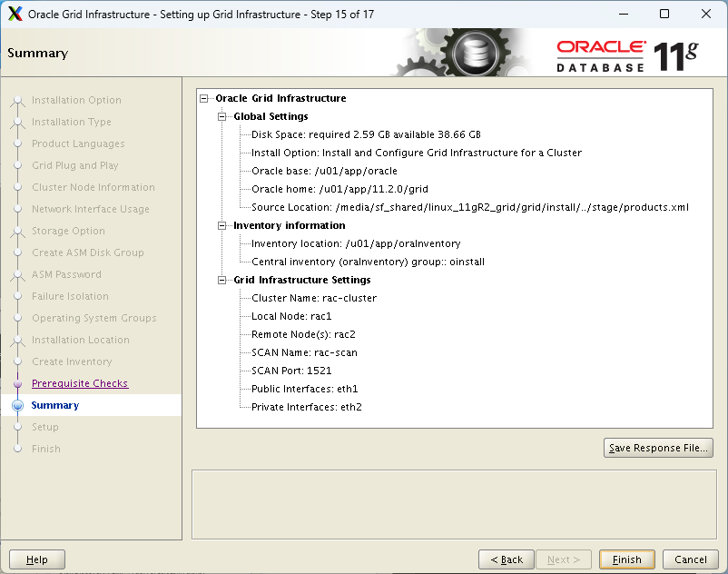Click the X11 icon in title bar
728x574 pixels.
click(15, 14)
